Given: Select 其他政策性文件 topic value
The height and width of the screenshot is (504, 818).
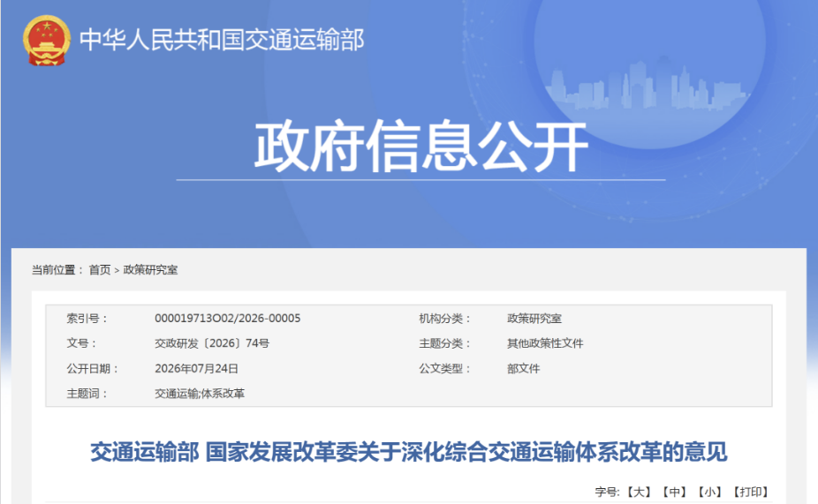Looking at the screenshot, I should 545,343.
